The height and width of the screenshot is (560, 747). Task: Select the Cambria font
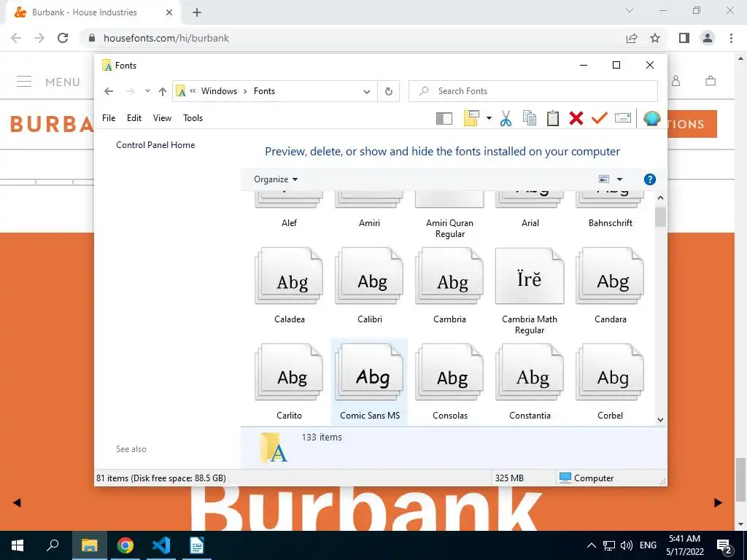point(449,286)
